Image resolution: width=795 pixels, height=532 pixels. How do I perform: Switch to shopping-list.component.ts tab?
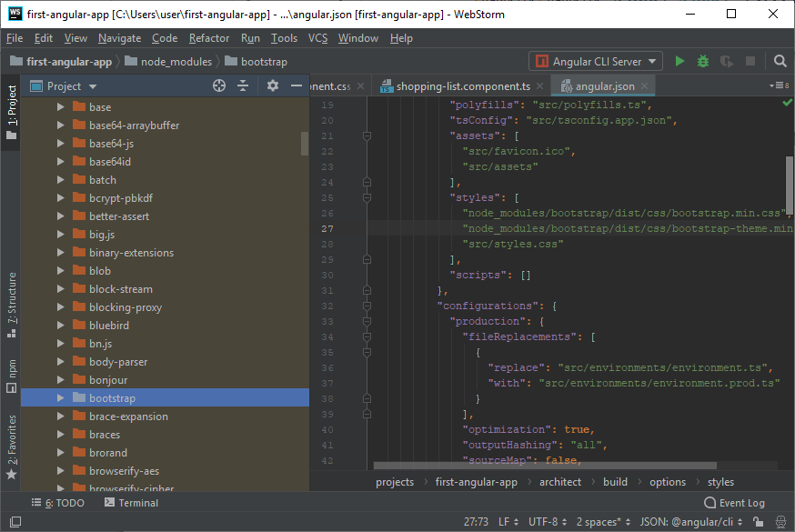(462, 86)
